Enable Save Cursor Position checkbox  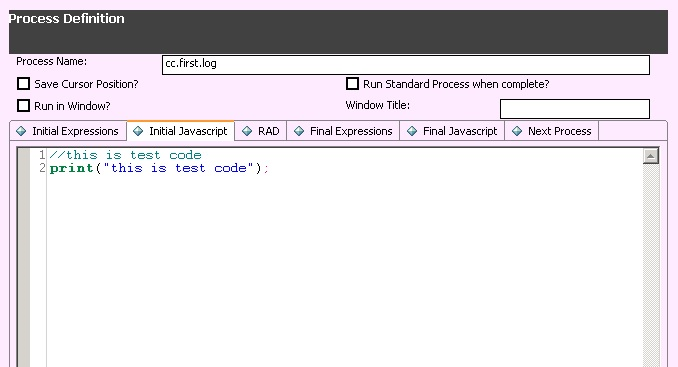pyautogui.click(x=23, y=84)
